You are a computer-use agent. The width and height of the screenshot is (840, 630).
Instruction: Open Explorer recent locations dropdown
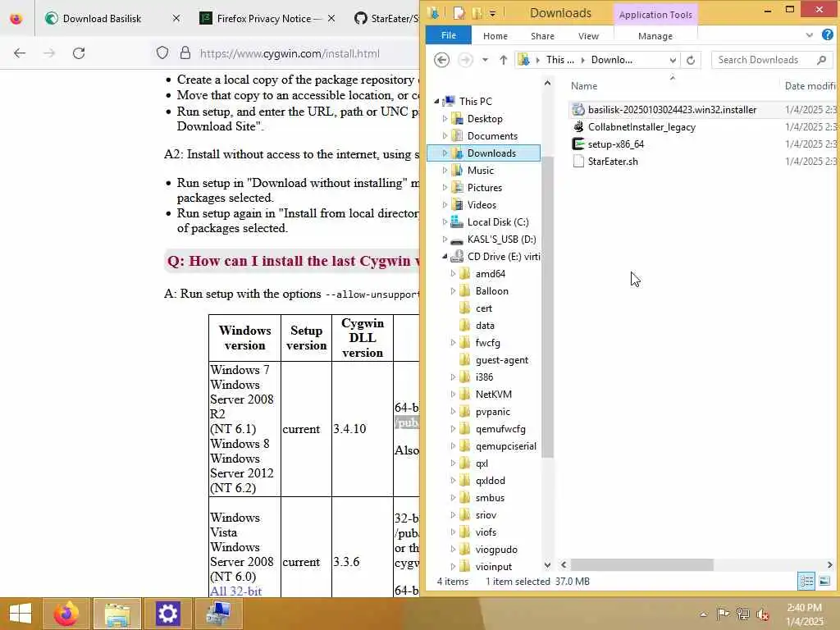[485, 60]
